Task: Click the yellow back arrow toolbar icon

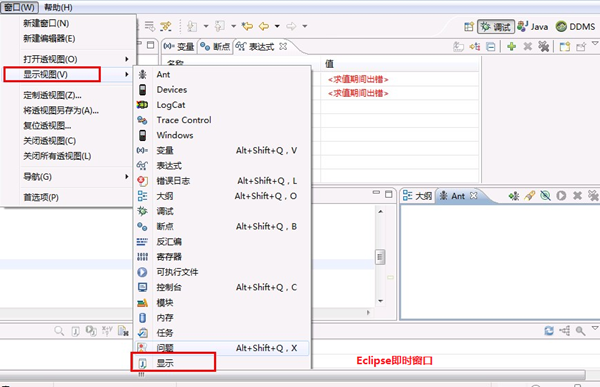Action: (x=263, y=26)
